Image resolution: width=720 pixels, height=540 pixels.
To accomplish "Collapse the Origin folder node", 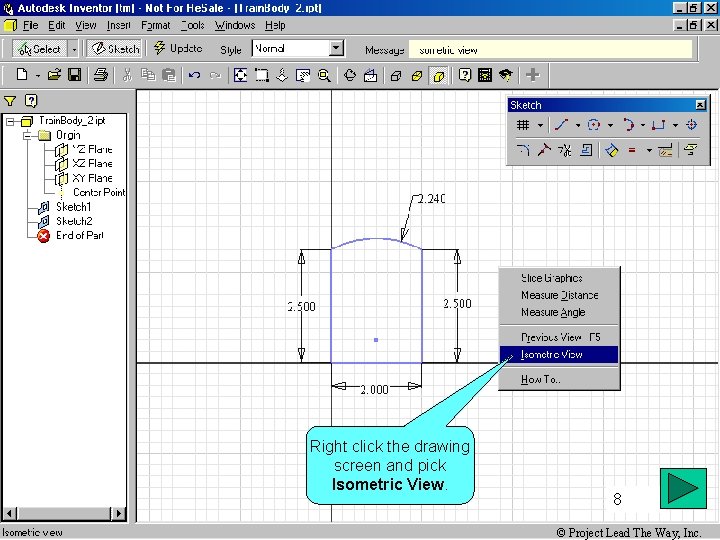I will pyautogui.click(x=28, y=135).
